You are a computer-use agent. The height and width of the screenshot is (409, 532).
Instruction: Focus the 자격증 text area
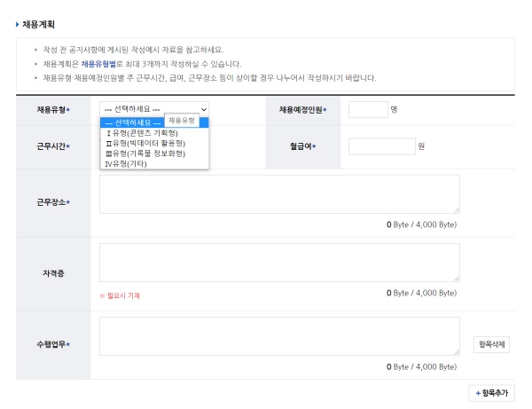coord(279,263)
